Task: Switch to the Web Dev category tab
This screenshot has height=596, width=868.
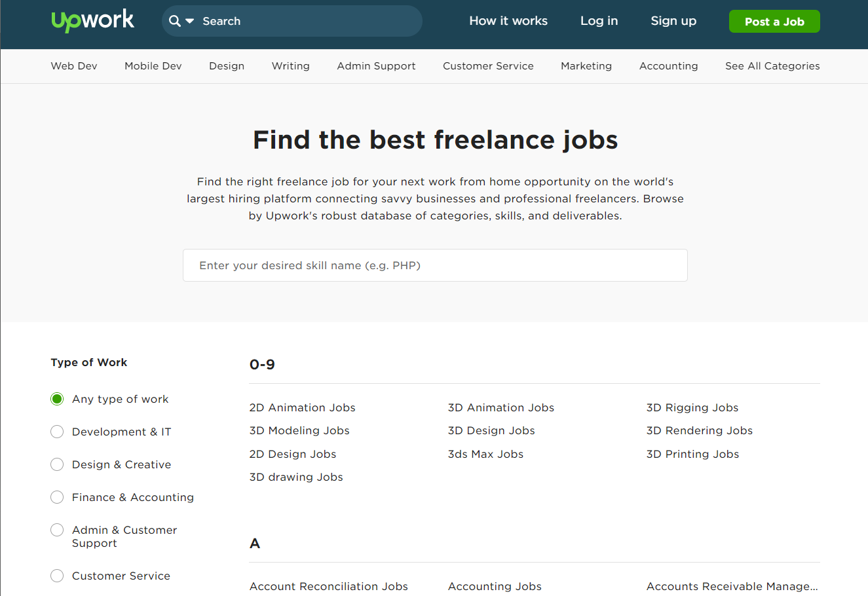Action: click(x=73, y=65)
